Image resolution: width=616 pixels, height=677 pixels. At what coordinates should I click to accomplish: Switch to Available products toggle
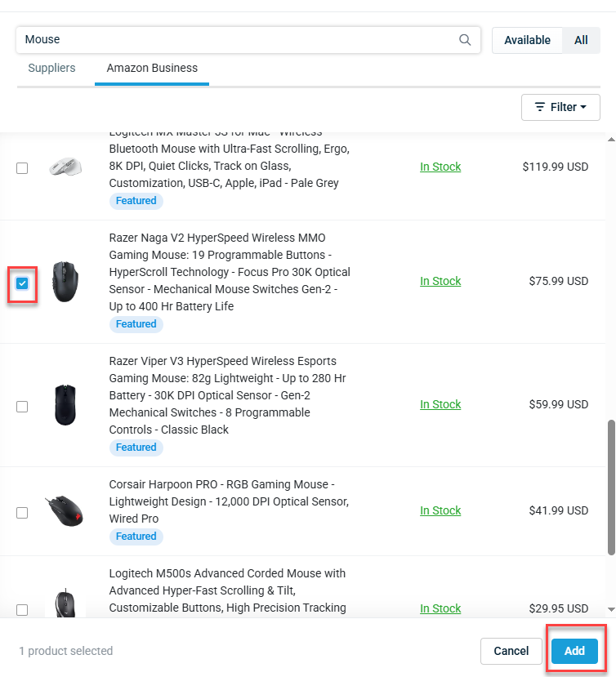click(527, 40)
